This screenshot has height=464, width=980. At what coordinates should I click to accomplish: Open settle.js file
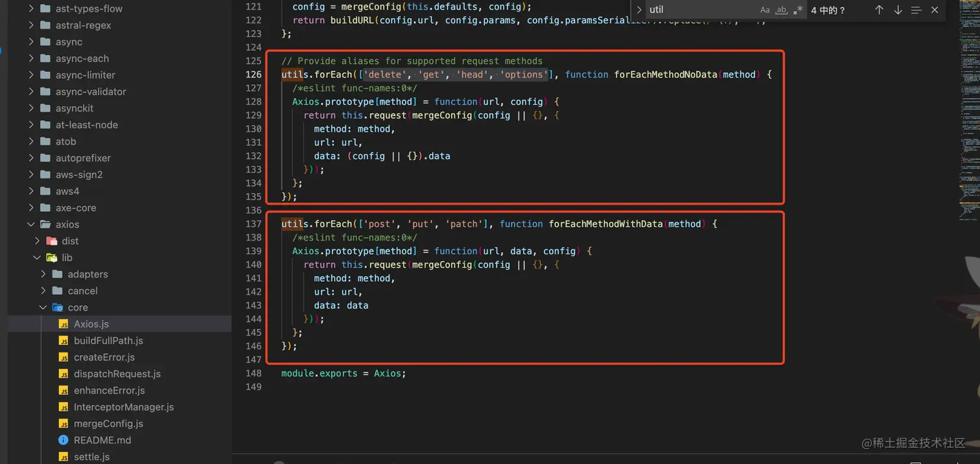pyautogui.click(x=91, y=457)
